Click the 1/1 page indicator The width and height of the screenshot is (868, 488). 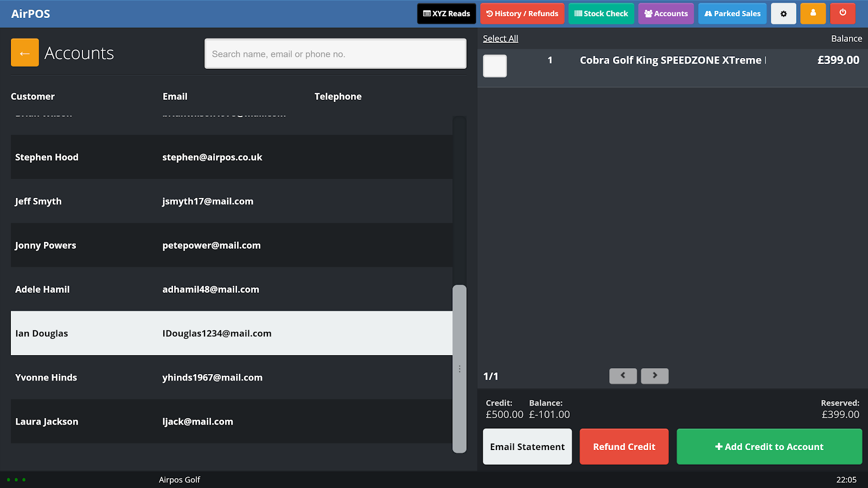[x=490, y=376]
